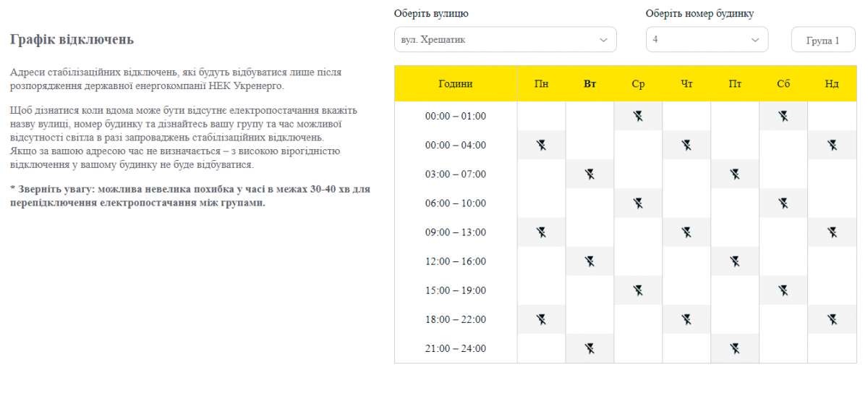
Task: Click the 12:00 – 16:00 time row label
Action: (x=456, y=261)
